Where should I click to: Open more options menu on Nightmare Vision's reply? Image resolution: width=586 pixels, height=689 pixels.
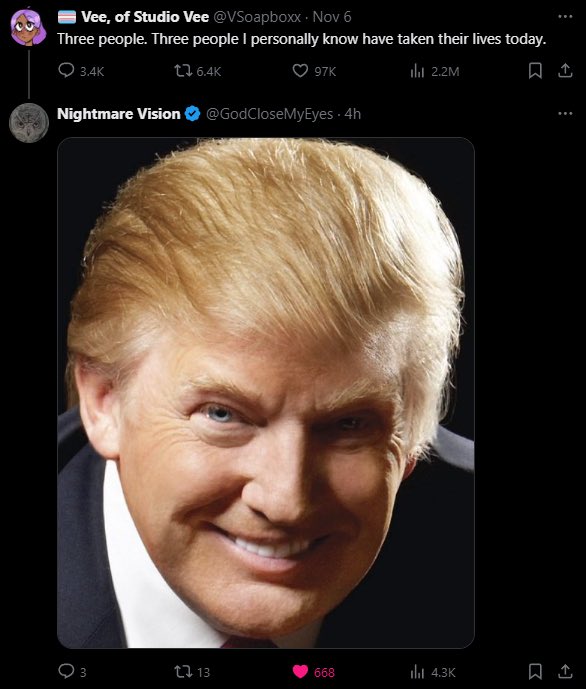click(565, 113)
